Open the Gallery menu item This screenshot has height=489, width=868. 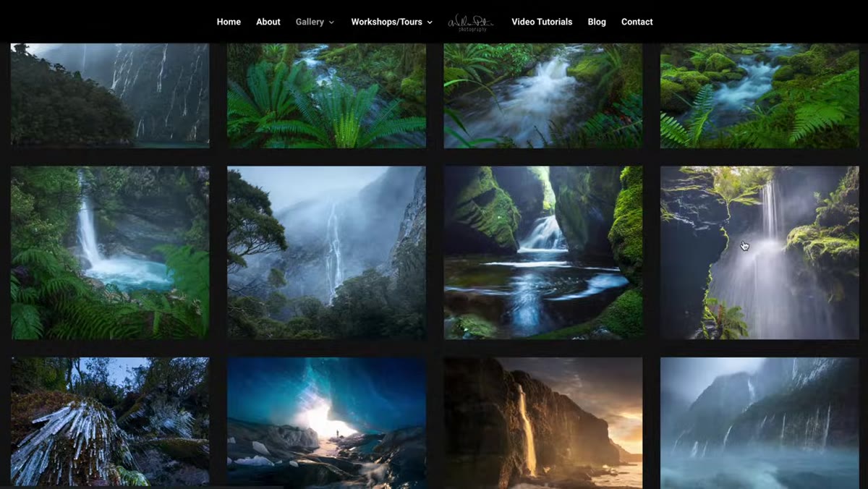[x=310, y=22]
